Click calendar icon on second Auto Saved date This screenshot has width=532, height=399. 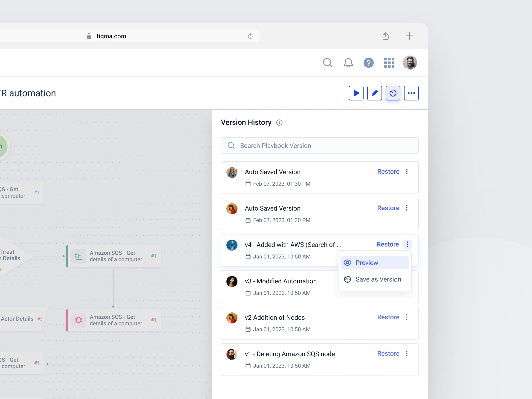click(x=248, y=220)
